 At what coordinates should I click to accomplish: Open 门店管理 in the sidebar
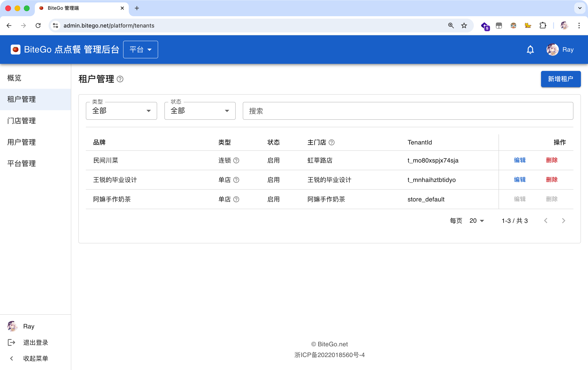[x=35, y=121]
